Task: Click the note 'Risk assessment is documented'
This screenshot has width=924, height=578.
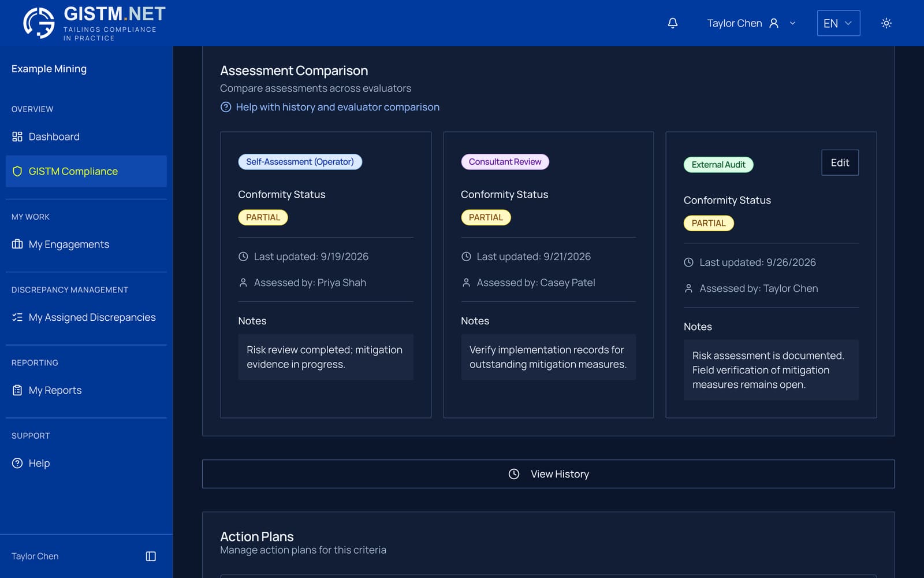Action: 771,370
